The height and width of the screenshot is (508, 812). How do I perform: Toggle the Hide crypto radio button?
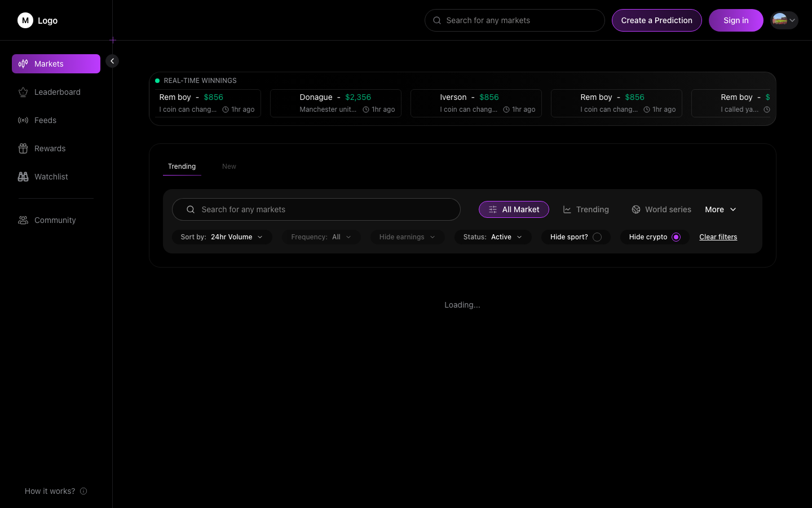pyautogui.click(x=676, y=237)
